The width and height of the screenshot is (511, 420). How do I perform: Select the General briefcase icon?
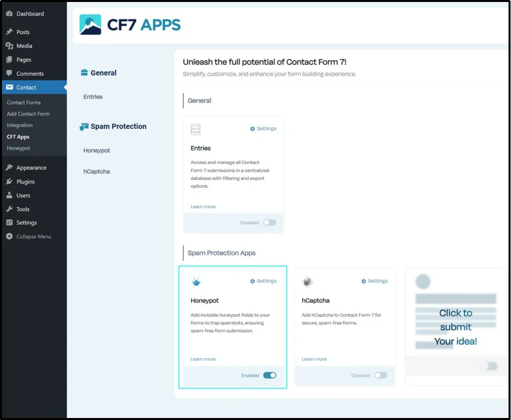click(x=84, y=72)
